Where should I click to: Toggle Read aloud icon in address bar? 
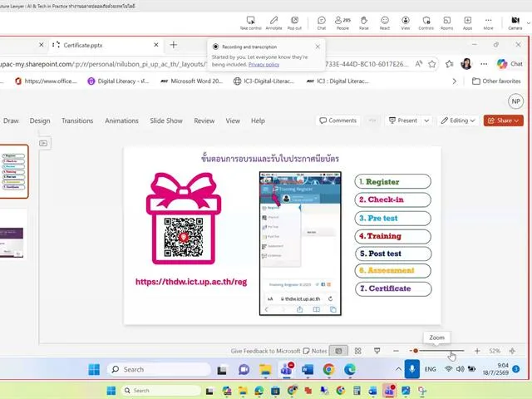419,64
